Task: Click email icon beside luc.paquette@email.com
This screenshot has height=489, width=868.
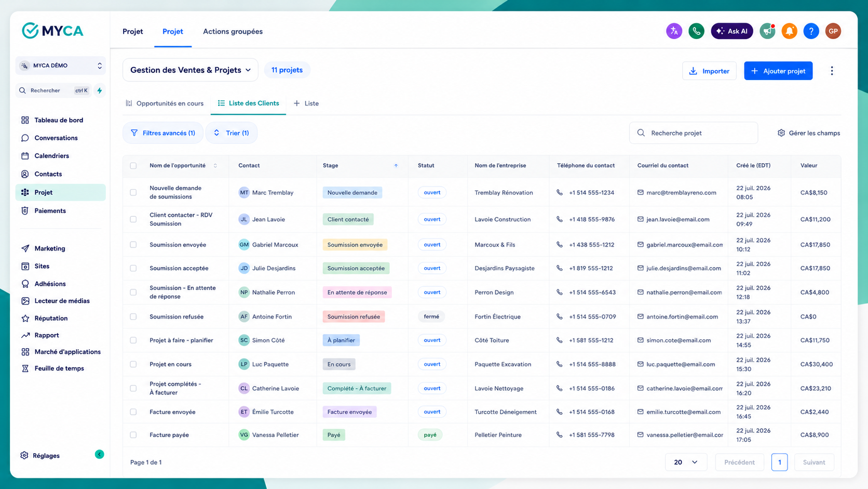Action: pyautogui.click(x=641, y=364)
